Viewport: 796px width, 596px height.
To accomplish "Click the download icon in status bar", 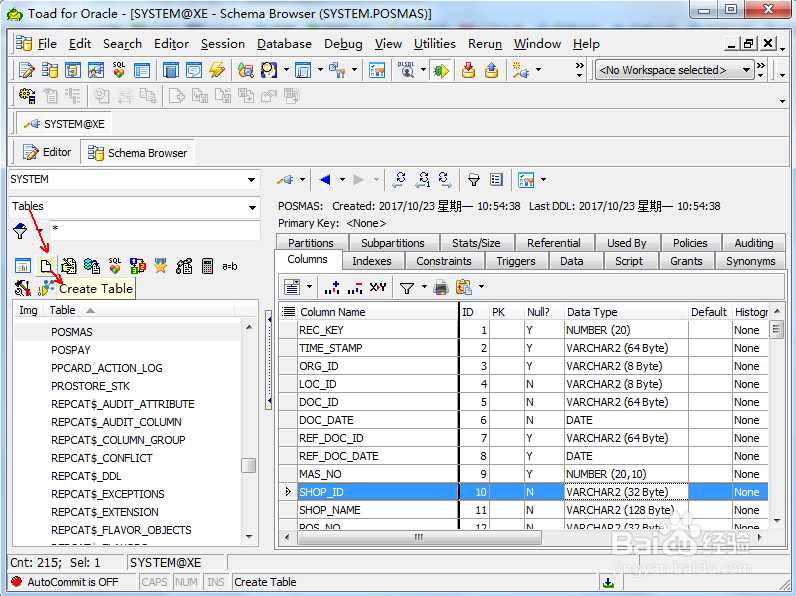I will [608, 582].
